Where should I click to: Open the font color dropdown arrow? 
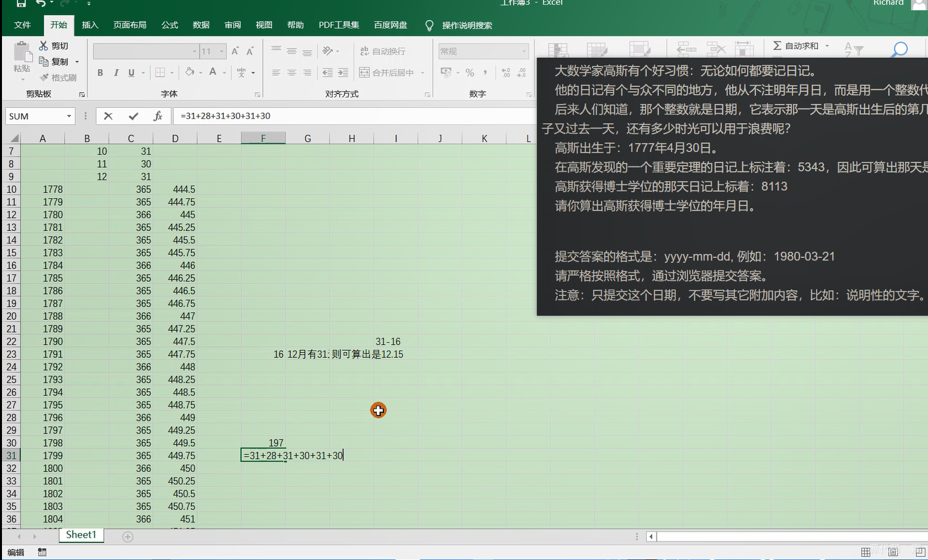point(225,72)
